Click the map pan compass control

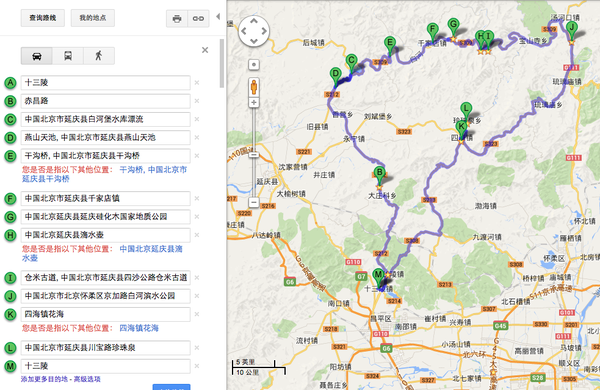point(254,31)
